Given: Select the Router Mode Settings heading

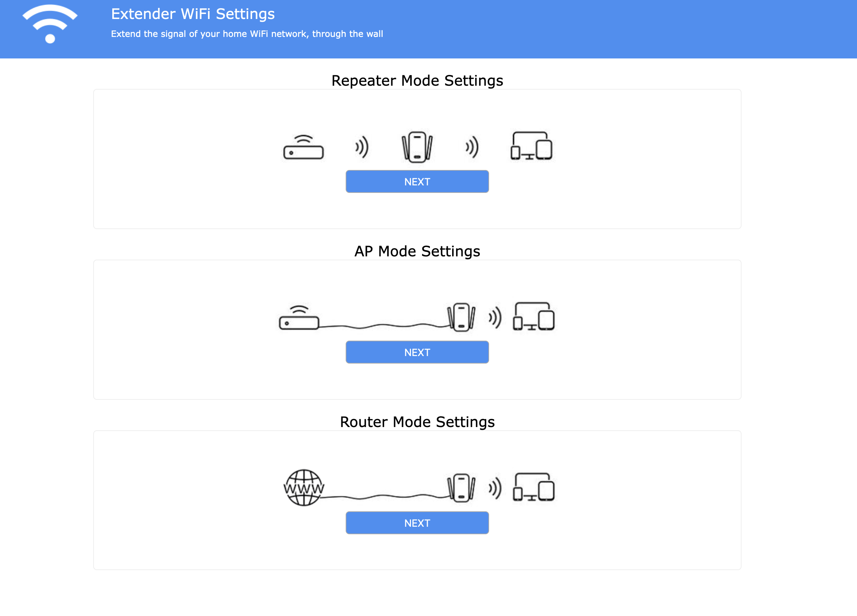Looking at the screenshot, I should point(417,422).
